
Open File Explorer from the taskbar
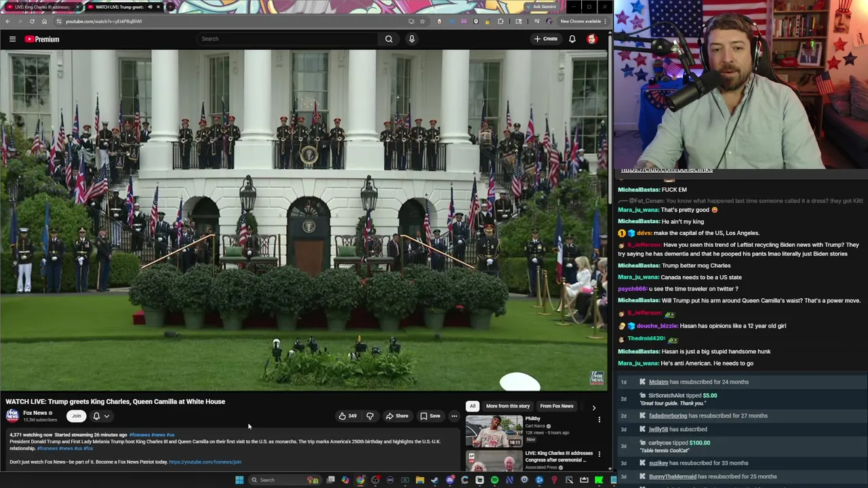point(420,480)
